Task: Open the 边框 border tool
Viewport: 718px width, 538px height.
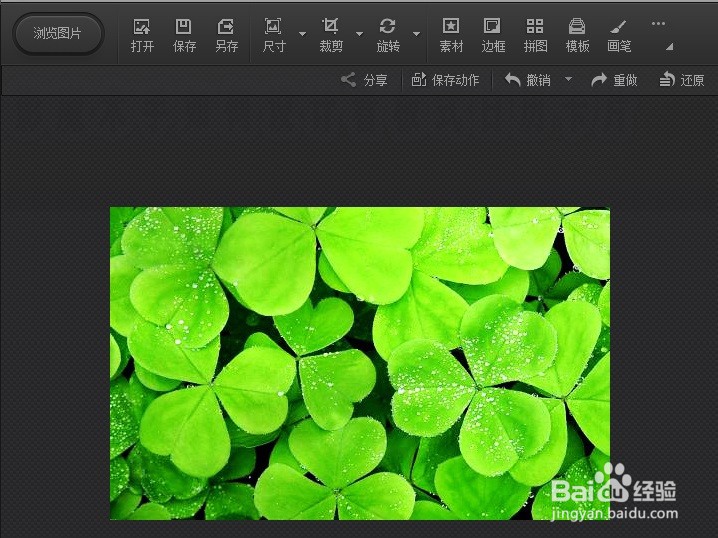Action: coord(493,35)
